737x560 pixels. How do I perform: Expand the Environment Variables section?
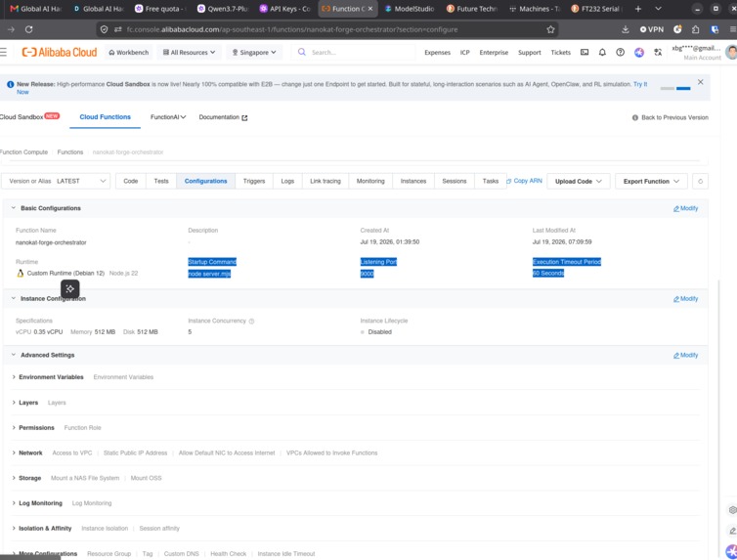point(51,377)
